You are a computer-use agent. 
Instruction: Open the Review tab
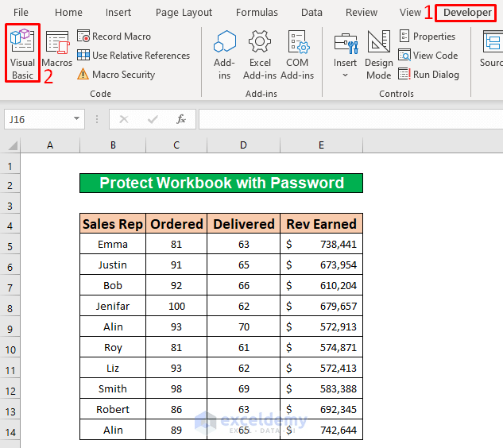point(362,12)
